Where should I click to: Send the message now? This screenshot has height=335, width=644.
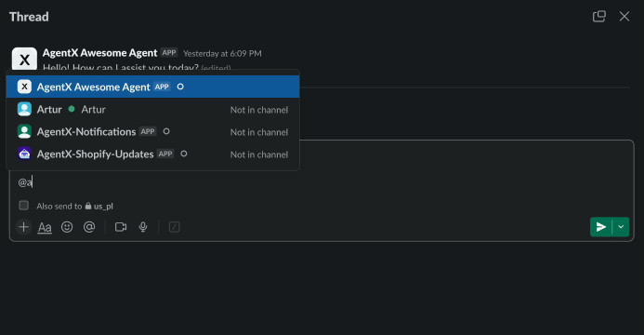coord(601,227)
